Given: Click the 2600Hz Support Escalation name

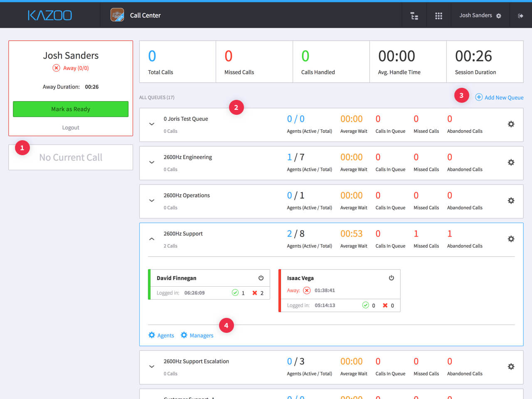Looking at the screenshot, I should point(196,361).
